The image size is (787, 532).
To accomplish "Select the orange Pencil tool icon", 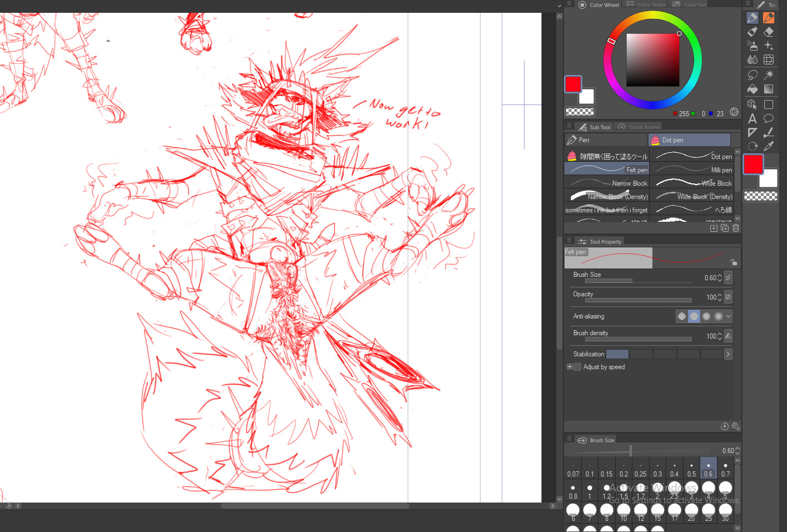I will click(x=769, y=18).
